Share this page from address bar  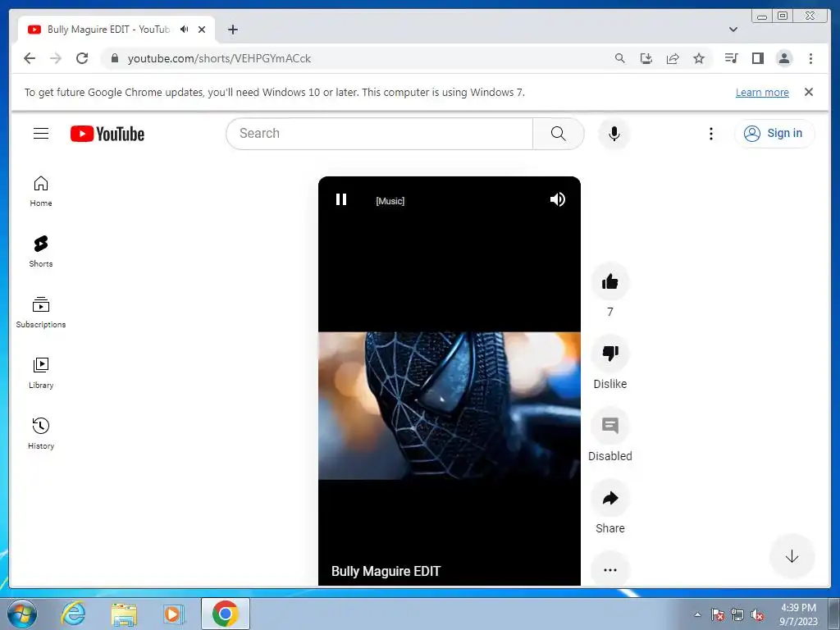(673, 58)
